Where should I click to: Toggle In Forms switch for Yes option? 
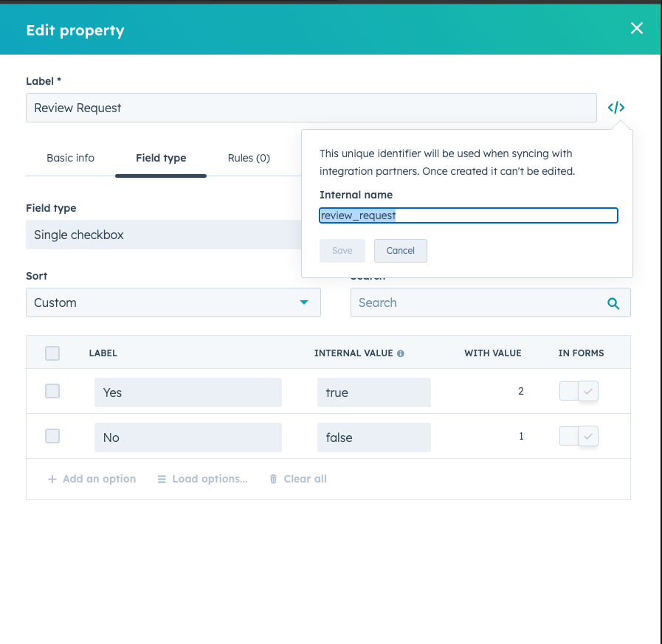[579, 392]
